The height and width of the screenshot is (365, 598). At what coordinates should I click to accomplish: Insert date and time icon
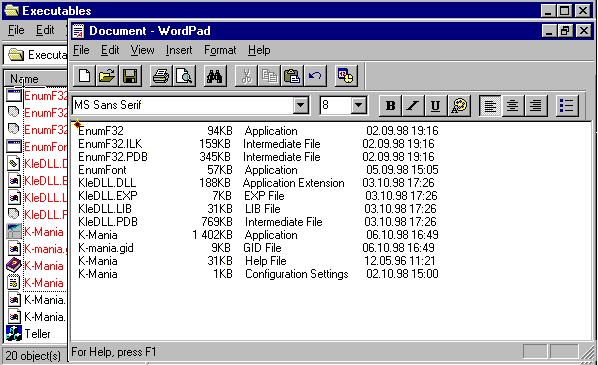click(x=346, y=76)
